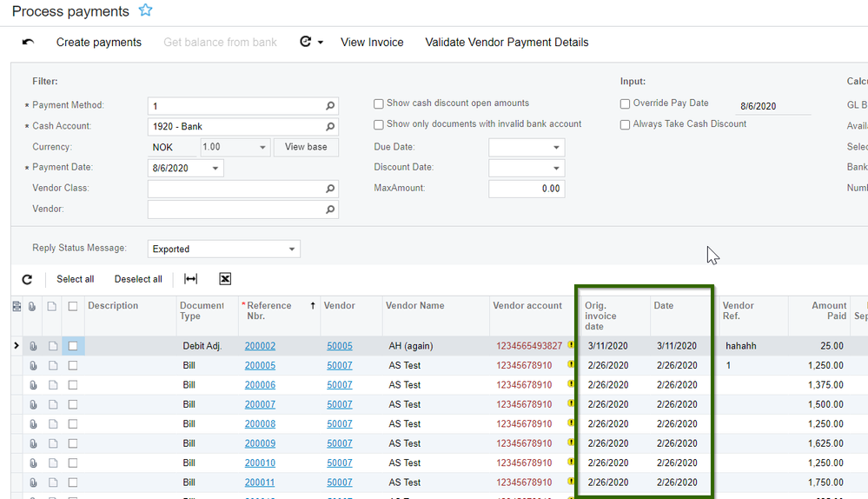Sort by Reference Nbr. column header
Screen dimensions: 868x499
coord(268,310)
